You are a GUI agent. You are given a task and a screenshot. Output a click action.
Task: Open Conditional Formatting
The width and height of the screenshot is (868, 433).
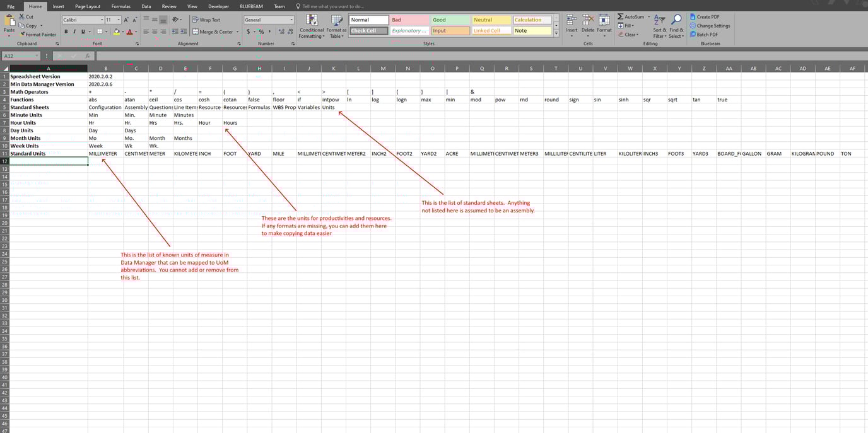point(311,26)
